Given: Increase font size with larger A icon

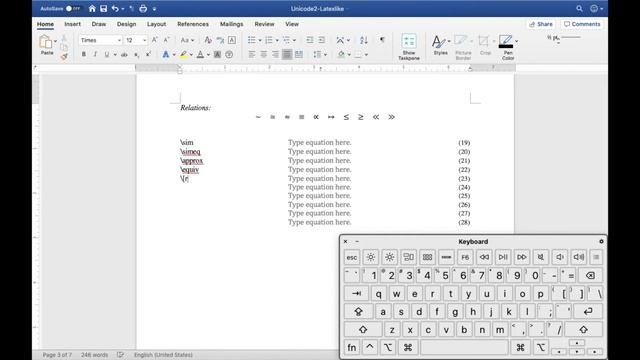Looking at the screenshot, I should pyautogui.click(x=154, y=40).
